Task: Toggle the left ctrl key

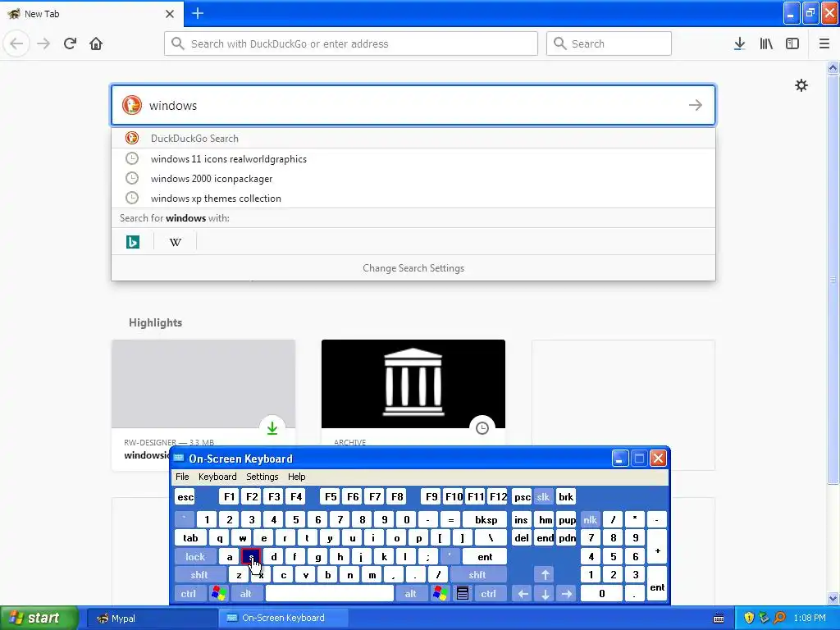Action: pyautogui.click(x=188, y=593)
